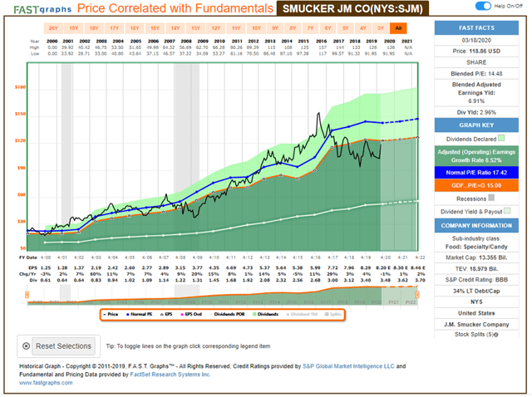Click the left range slider handle
The height and width of the screenshot is (397, 532).
pyautogui.click(x=27, y=296)
